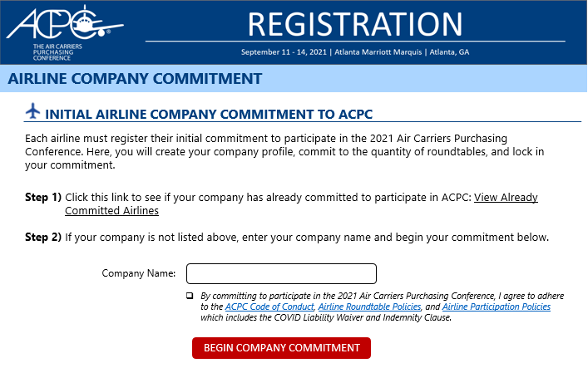Open the Airline Roundtable Policies link
Image resolution: width=588 pixels, height=368 pixels.
tap(369, 307)
